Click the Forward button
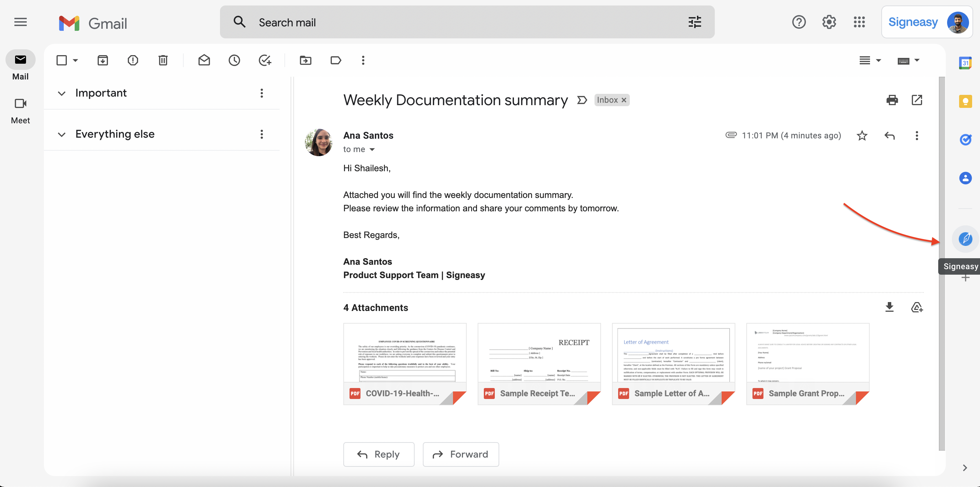Viewport: 980px width, 487px height. tap(461, 454)
